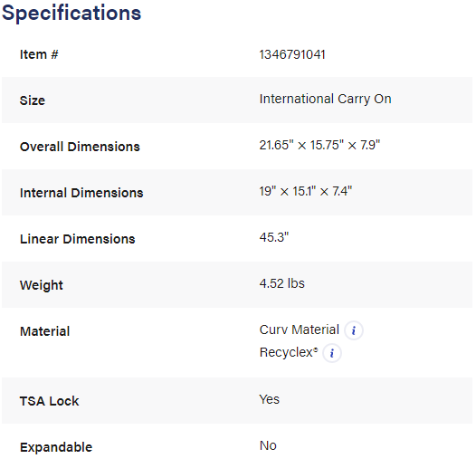Select the overall dimensions value 21.65" x 15.75" x 7.9"
The image size is (476, 468).
point(319,145)
